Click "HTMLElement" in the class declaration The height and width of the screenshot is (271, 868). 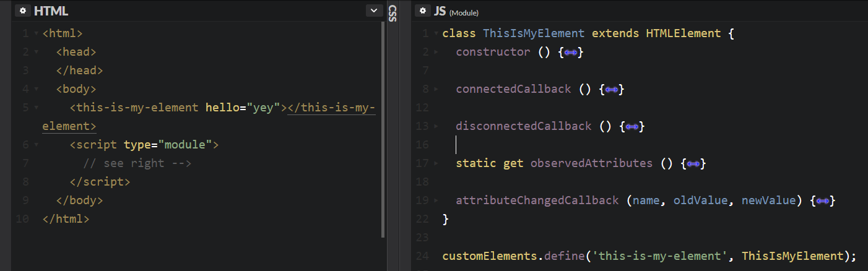684,33
